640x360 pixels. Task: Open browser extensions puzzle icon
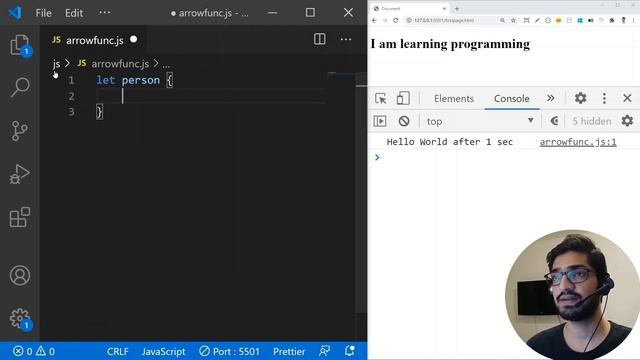612,20
